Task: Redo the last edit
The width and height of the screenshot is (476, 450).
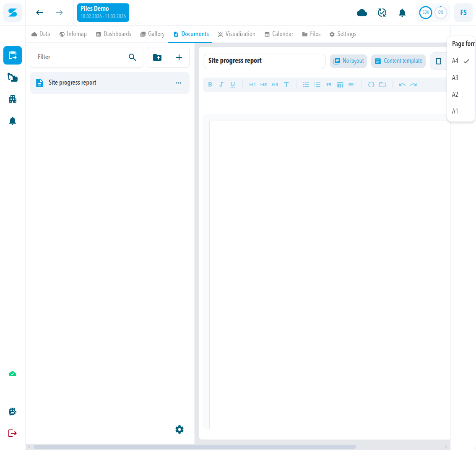Action: pyautogui.click(x=414, y=85)
